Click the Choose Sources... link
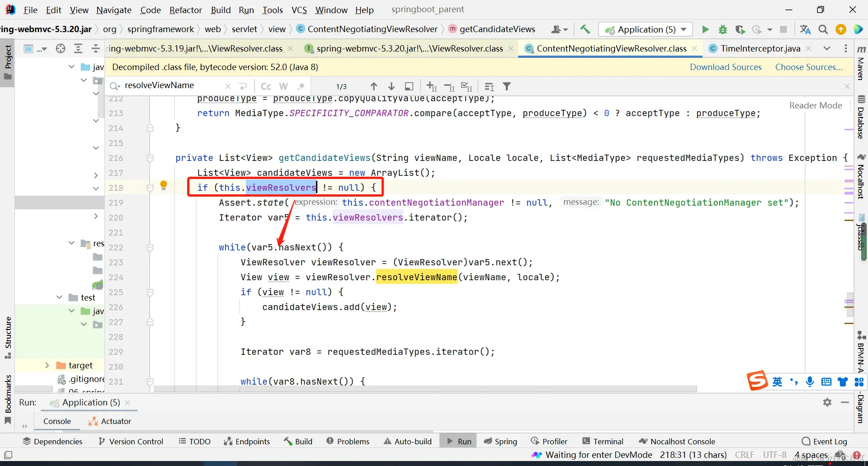The image size is (868, 466). [x=809, y=67]
